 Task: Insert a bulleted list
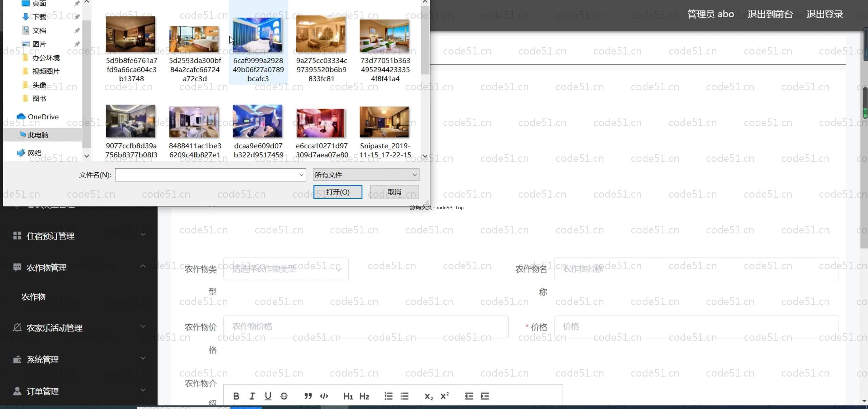[404, 396]
